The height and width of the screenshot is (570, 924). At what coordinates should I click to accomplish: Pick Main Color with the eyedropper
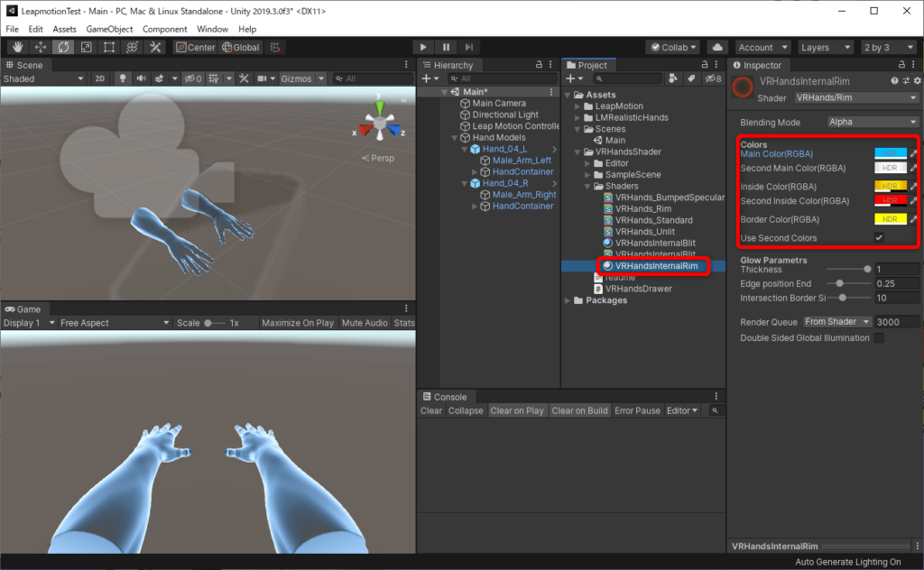[914, 153]
